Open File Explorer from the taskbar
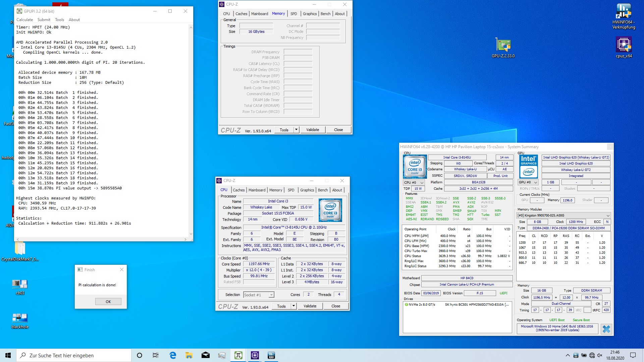 189,355
